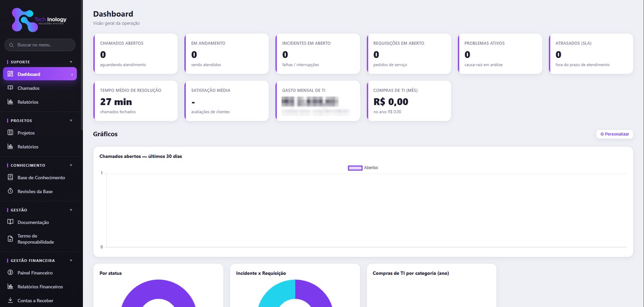Open Relatórios Financeiros

pos(40,286)
